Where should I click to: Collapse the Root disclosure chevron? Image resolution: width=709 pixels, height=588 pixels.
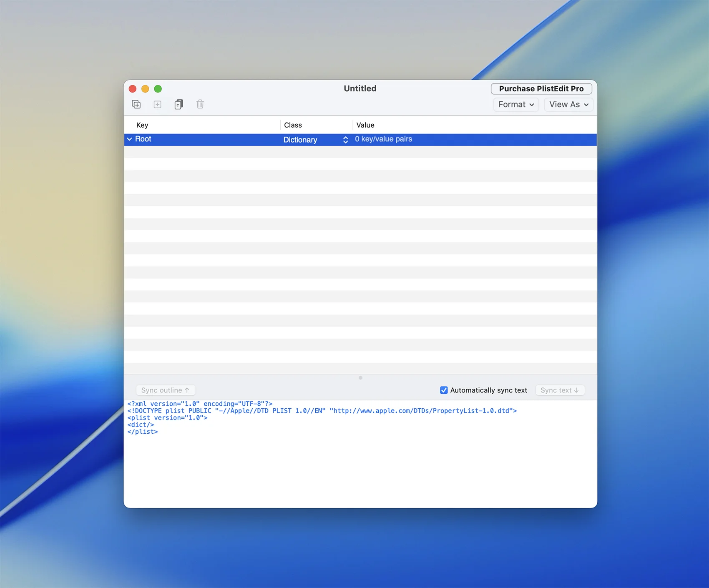tap(130, 139)
